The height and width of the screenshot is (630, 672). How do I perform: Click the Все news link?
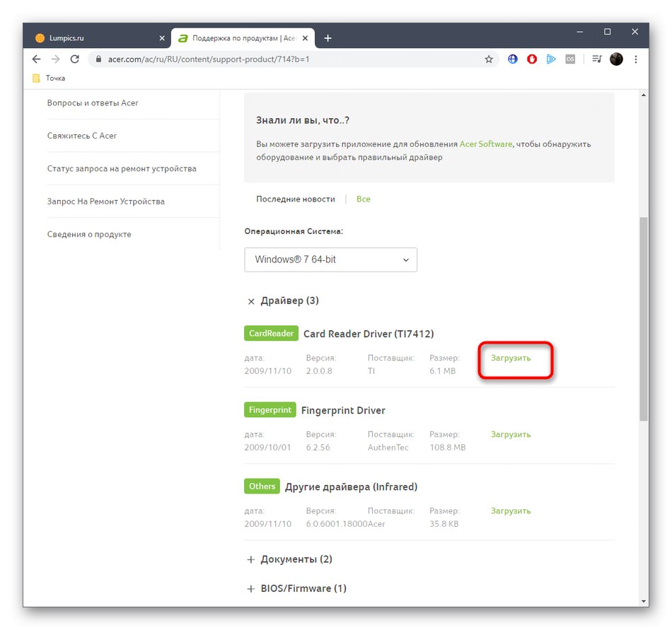pyautogui.click(x=364, y=199)
